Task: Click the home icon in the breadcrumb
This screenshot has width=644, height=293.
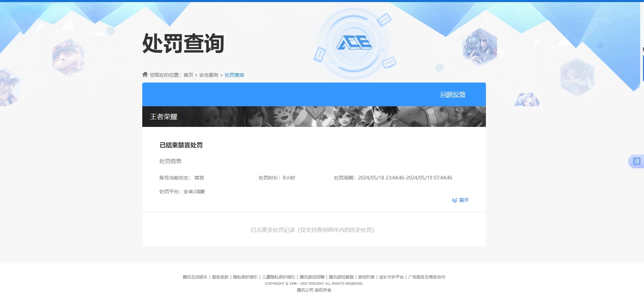Action: coord(145,74)
